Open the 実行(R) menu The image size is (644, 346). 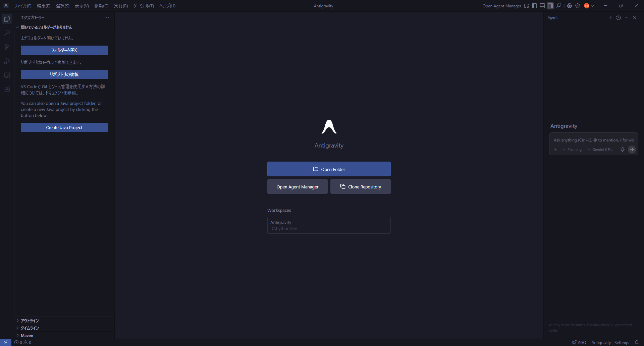pyautogui.click(x=121, y=6)
